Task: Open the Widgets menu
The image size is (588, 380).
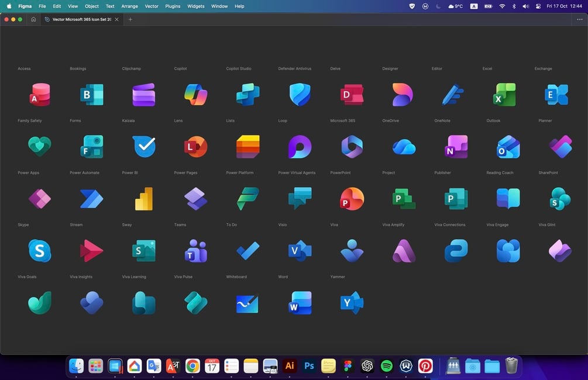Action: coord(196,6)
